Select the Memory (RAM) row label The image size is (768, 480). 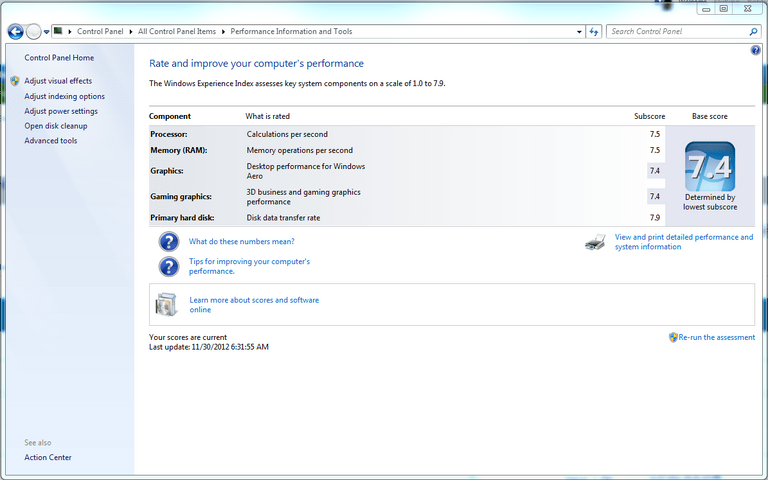pyautogui.click(x=179, y=150)
